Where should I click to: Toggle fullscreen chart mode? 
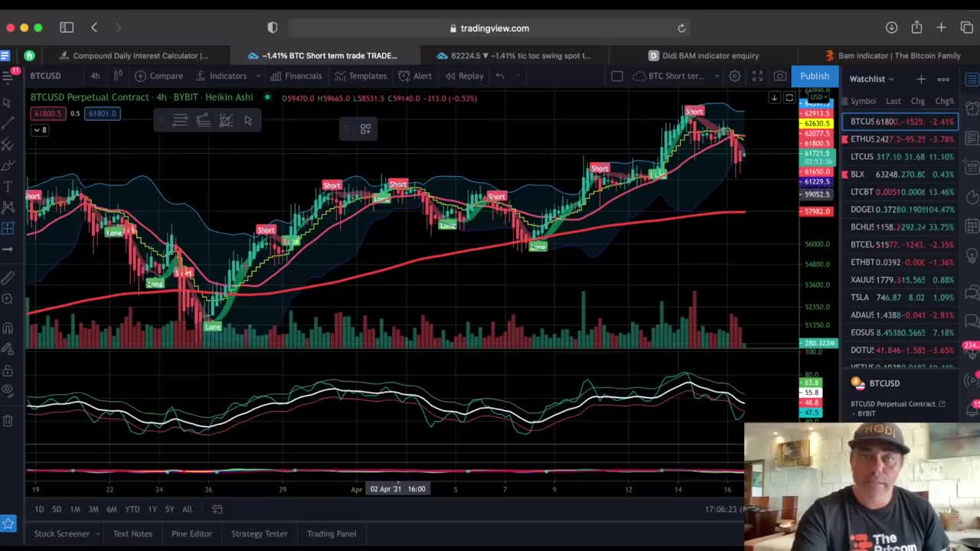(x=757, y=76)
